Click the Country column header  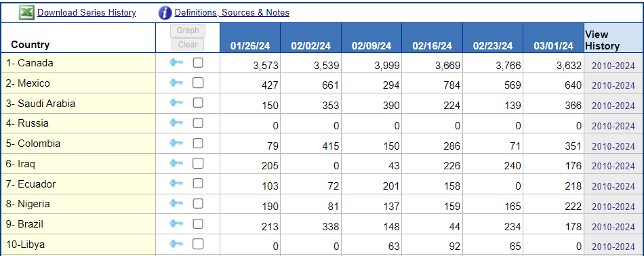pos(78,38)
